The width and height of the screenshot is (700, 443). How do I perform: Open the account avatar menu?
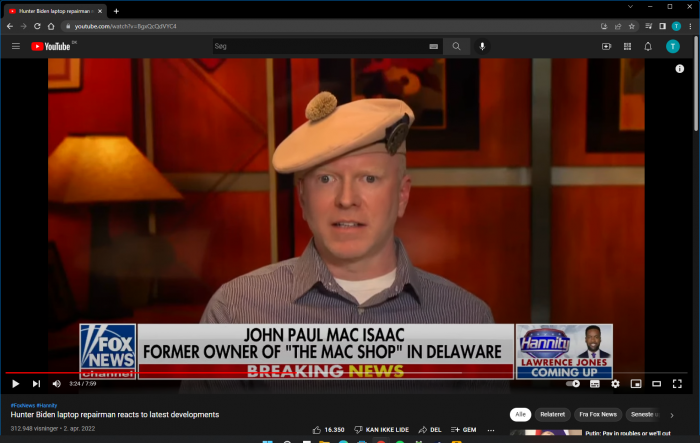coord(674,46)
